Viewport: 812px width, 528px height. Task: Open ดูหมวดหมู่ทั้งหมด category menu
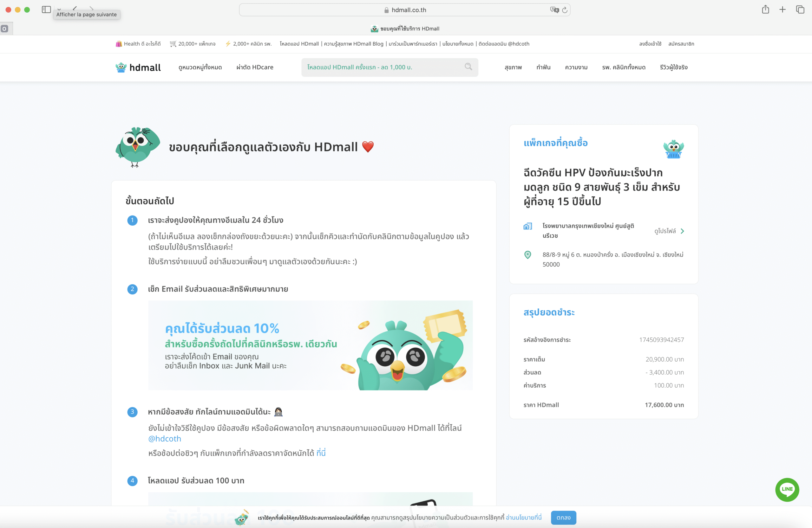200,67
